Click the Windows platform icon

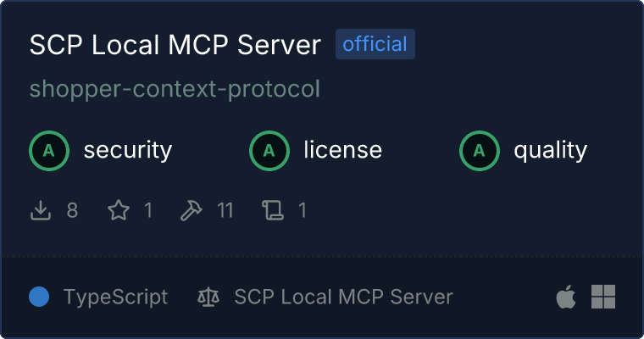click(603, 297)
